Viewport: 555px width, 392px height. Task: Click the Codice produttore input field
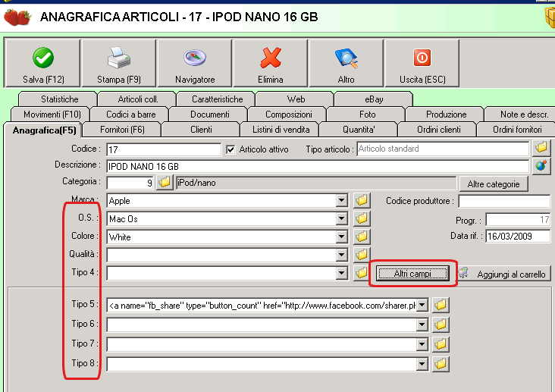[504, 201]
